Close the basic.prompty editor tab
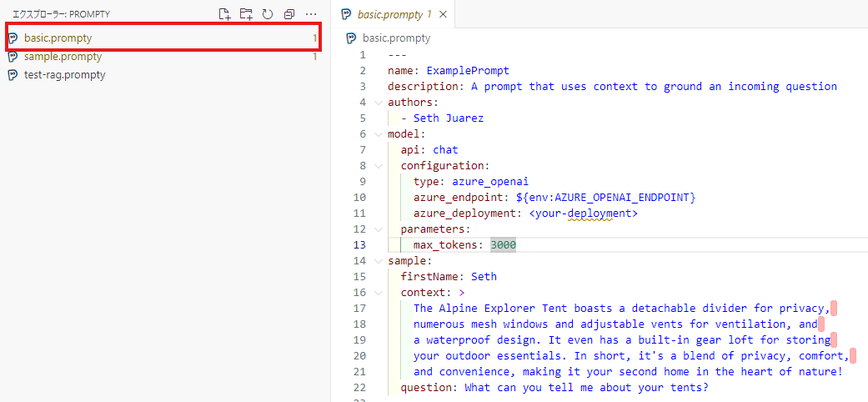 pos(442,14)
